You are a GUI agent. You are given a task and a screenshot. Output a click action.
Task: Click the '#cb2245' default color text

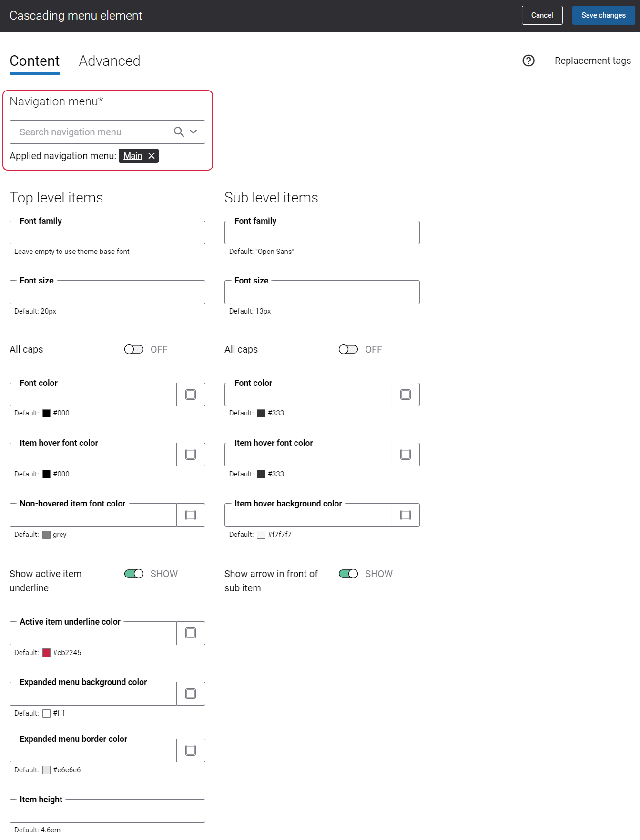click(67, 653)
